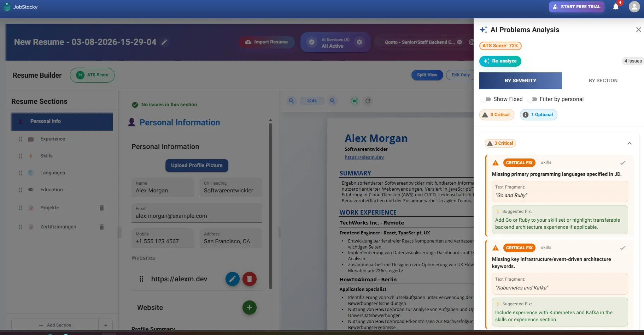Click the CV Heading input field

(231, 187)
